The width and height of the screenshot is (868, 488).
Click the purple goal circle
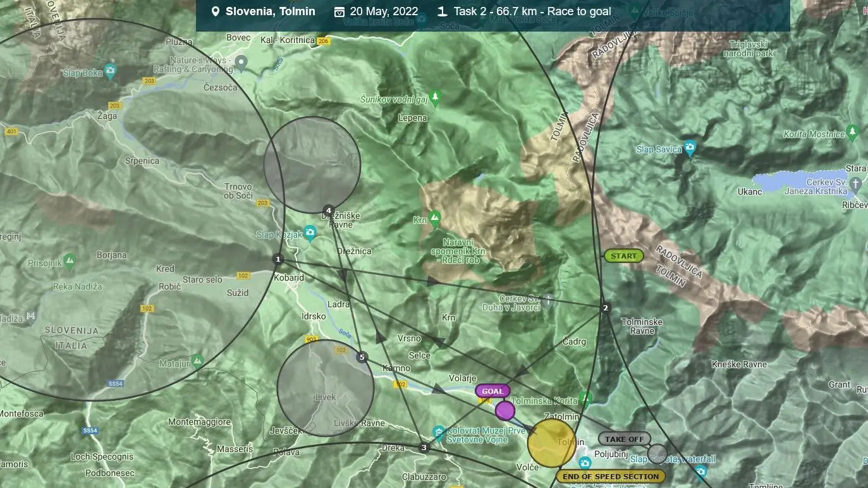(504, 410)
